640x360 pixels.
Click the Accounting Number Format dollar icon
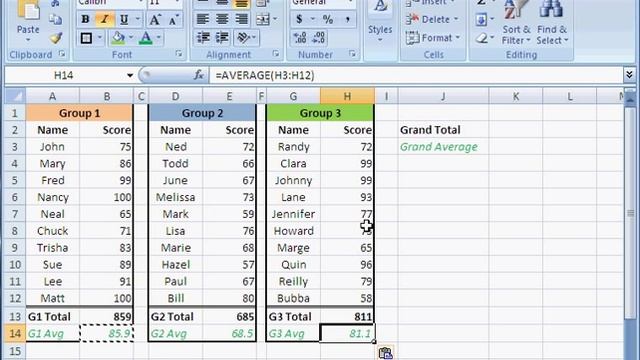tap(300, 19)
